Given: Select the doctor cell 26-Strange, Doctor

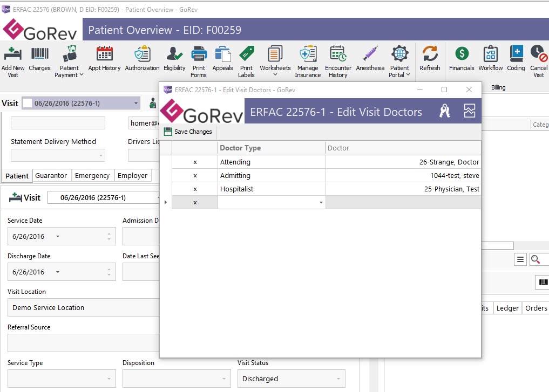Looking at the screenshot, I should [403, 162].
